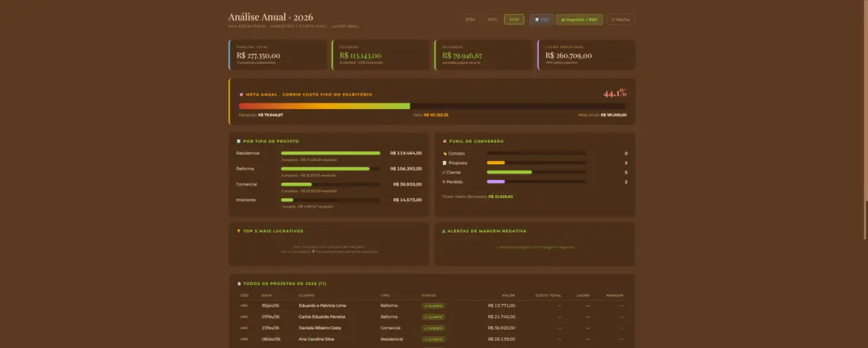Image resolution: width=868 pixels, height=348 pixels.
Task: Click the Imprimir / PDF button
Action: click(579, 20)
